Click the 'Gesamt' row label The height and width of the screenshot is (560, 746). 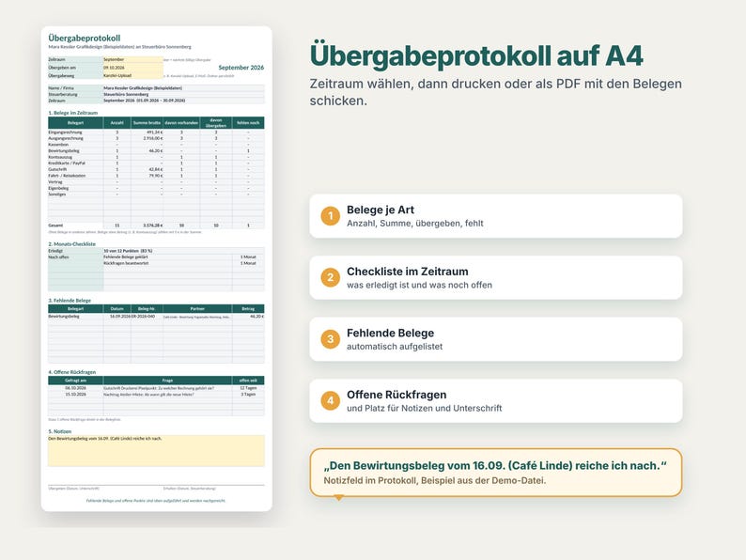coord(55,226)
